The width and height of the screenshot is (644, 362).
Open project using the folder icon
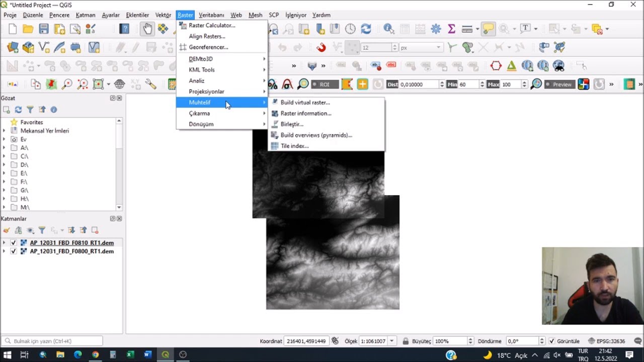(x=28, y=29)
